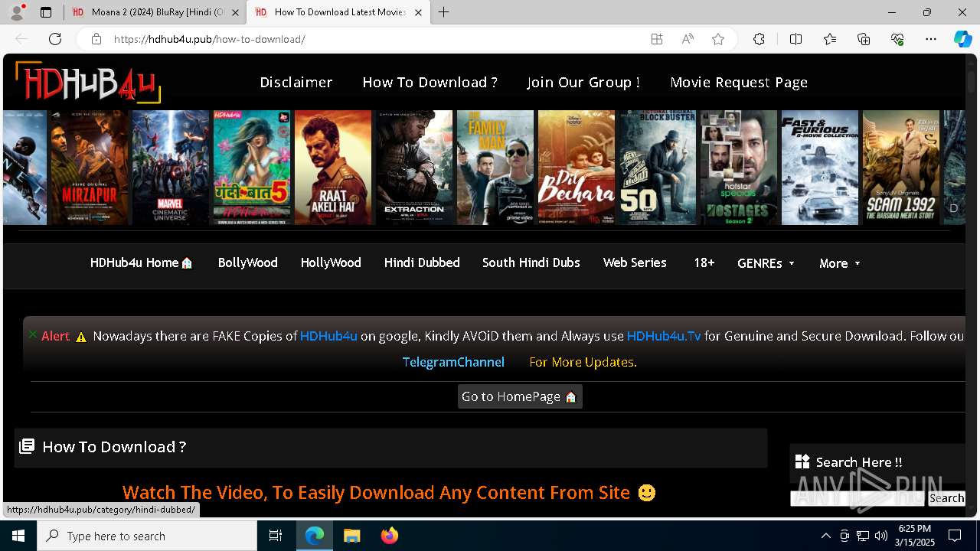The image size is (980, 551).
Task: Open Fast & Furious collection poster
Action: tap(820, 168)
